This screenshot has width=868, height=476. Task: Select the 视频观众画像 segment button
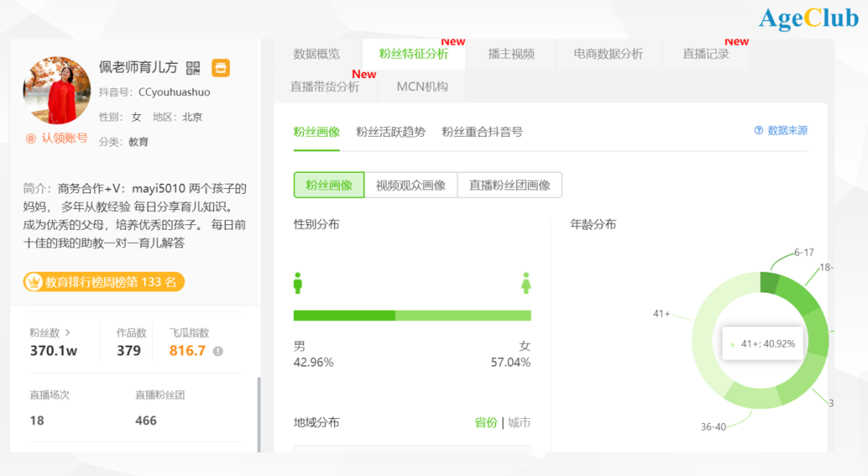(411, 185)
